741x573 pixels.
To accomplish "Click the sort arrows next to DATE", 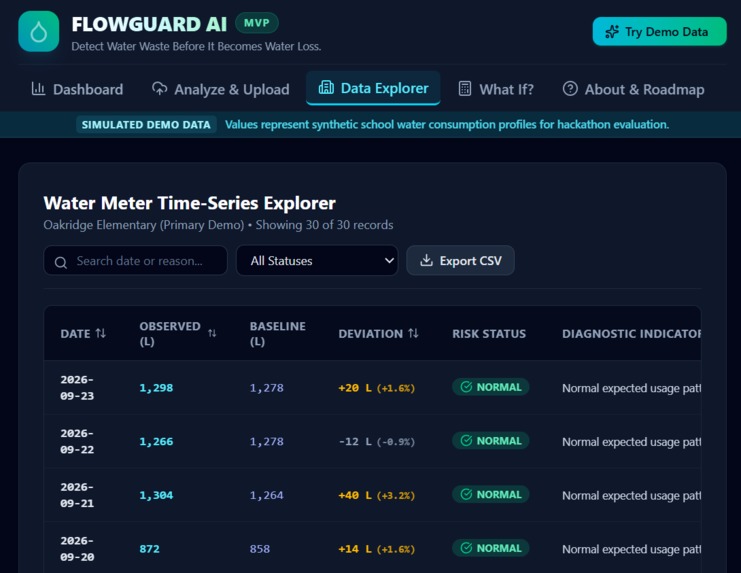I will point(101,333).
